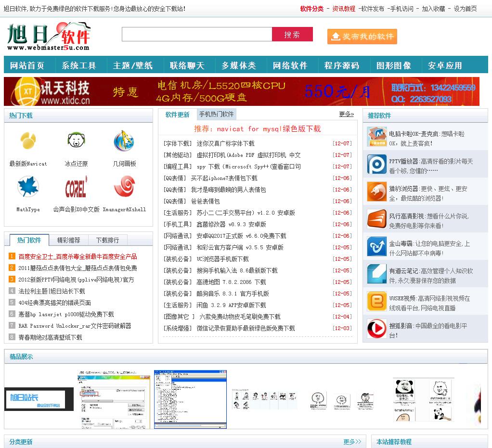Screen dimensions: 492x448
Task: Click the 风行高清影视 icon
Action: click(377, 219)
